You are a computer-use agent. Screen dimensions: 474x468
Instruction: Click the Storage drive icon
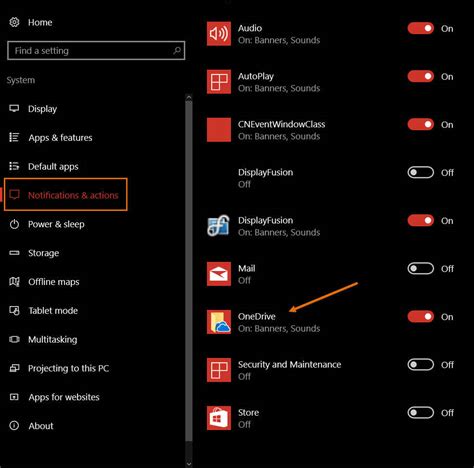(14, 253)
